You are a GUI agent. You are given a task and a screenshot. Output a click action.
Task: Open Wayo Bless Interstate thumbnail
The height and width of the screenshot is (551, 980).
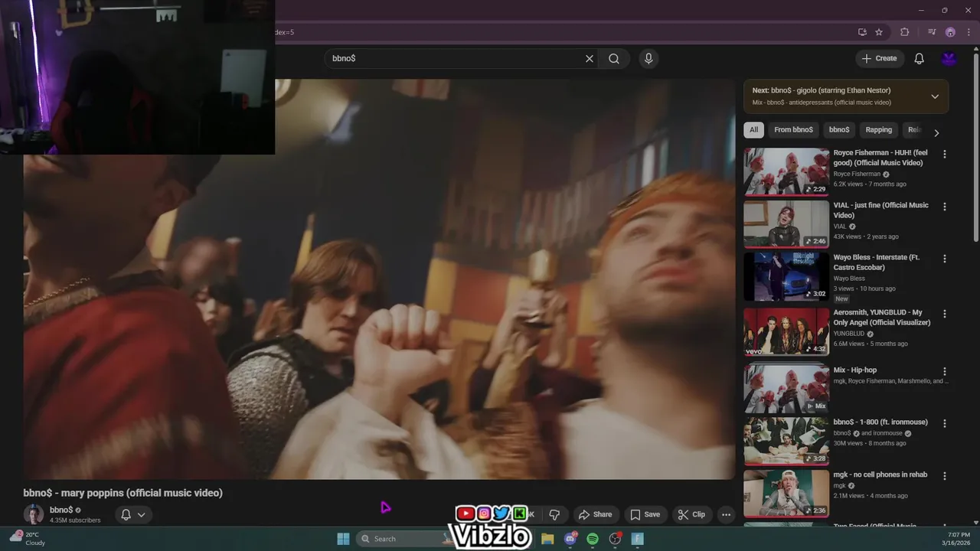(786, 277)
